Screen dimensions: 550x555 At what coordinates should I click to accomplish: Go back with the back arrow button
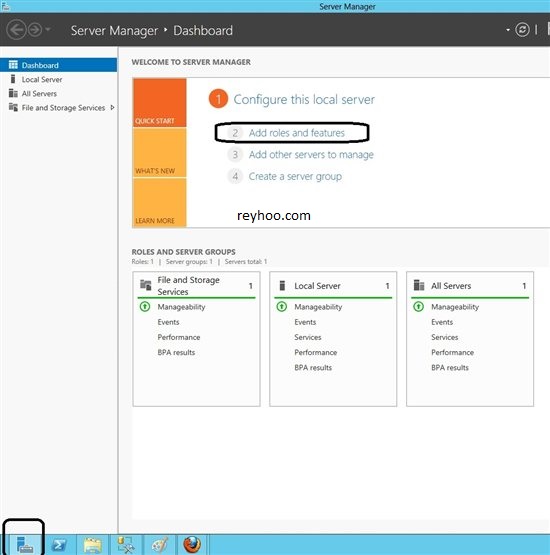tap(16, 30)
